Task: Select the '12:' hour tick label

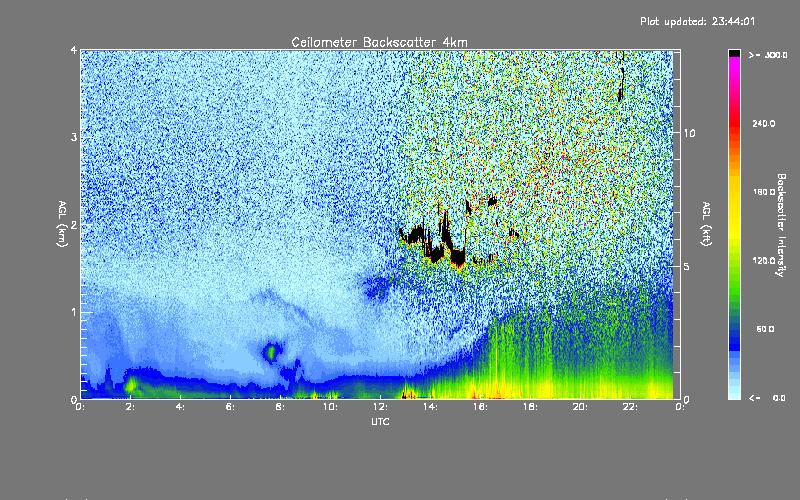Action: [x=381, y=407]
